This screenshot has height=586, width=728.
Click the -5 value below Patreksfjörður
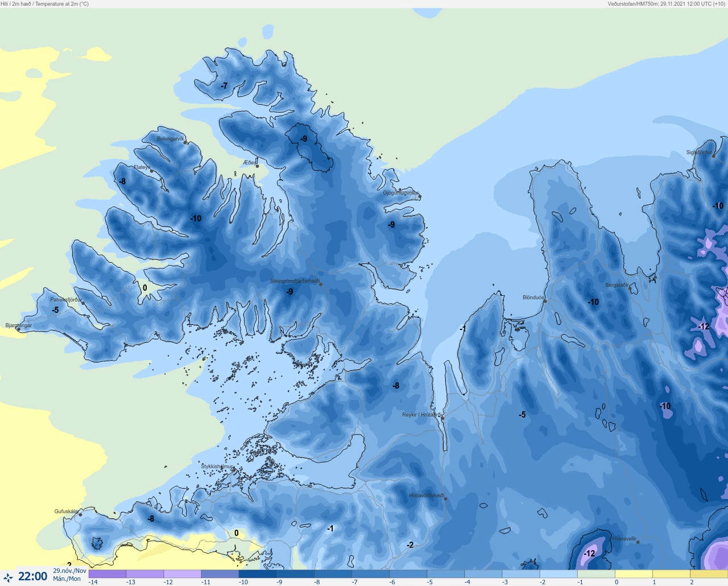[55, 310]
